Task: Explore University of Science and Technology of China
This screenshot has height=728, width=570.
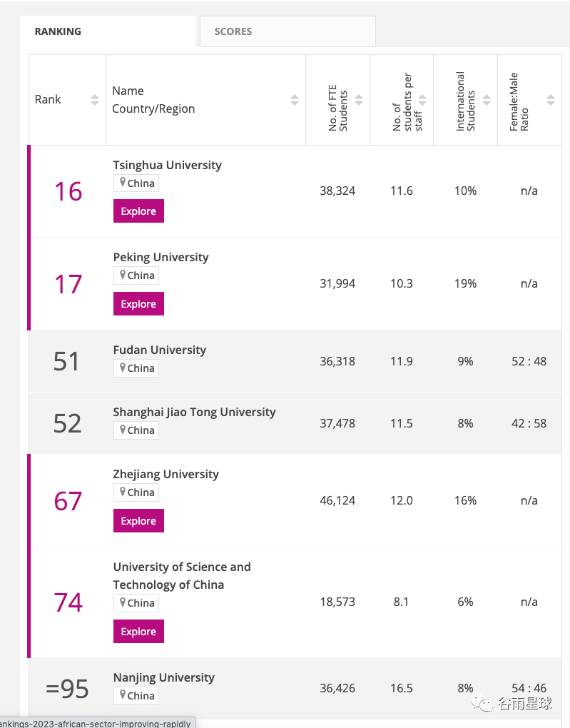Action: (139, 632)
